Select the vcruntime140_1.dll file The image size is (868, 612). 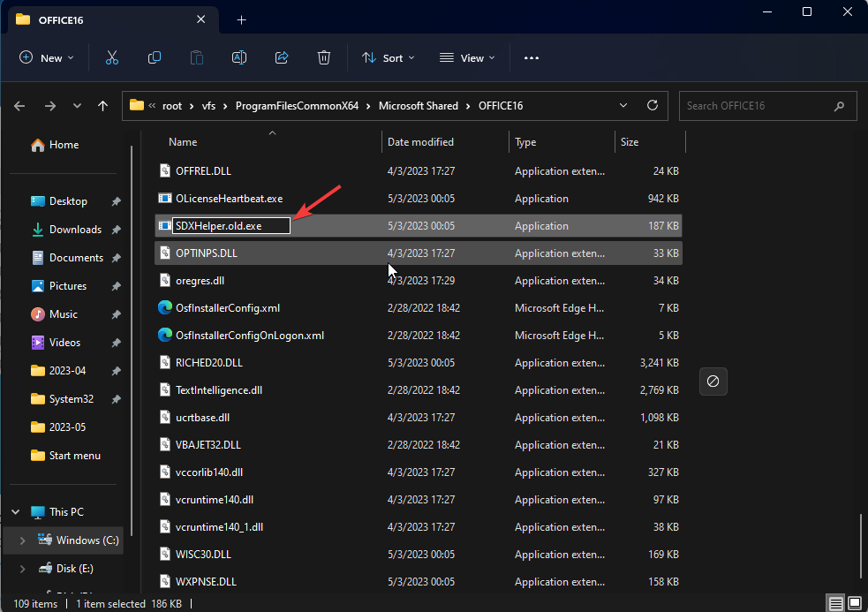418,526
